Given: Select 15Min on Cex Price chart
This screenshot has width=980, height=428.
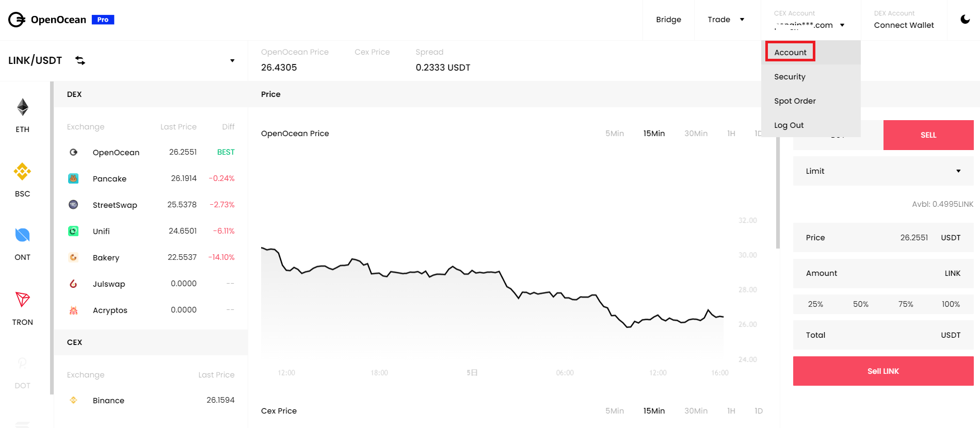Looking at the screenshot, I should tap(654, 411).
